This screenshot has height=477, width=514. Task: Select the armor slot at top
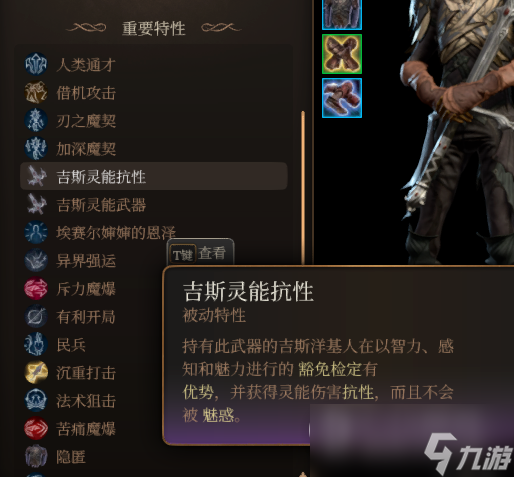coord(342,14)
